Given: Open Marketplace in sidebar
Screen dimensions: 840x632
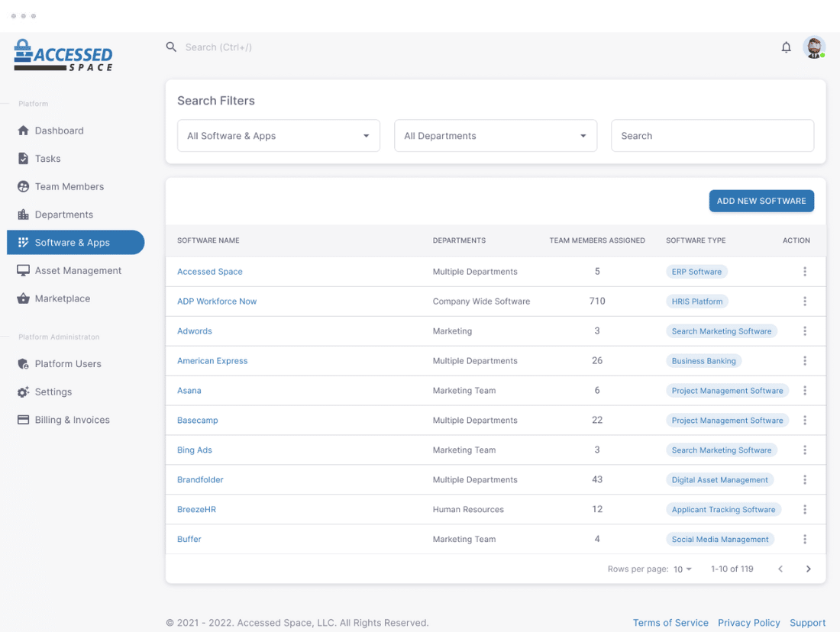Looking at the screenshot, I should [76, 298].
